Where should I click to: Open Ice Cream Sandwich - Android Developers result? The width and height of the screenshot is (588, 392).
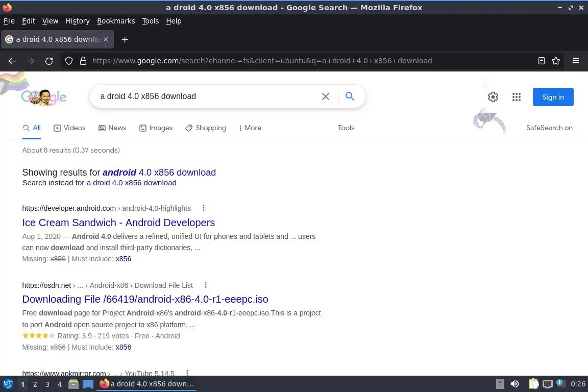click(118, 223)
